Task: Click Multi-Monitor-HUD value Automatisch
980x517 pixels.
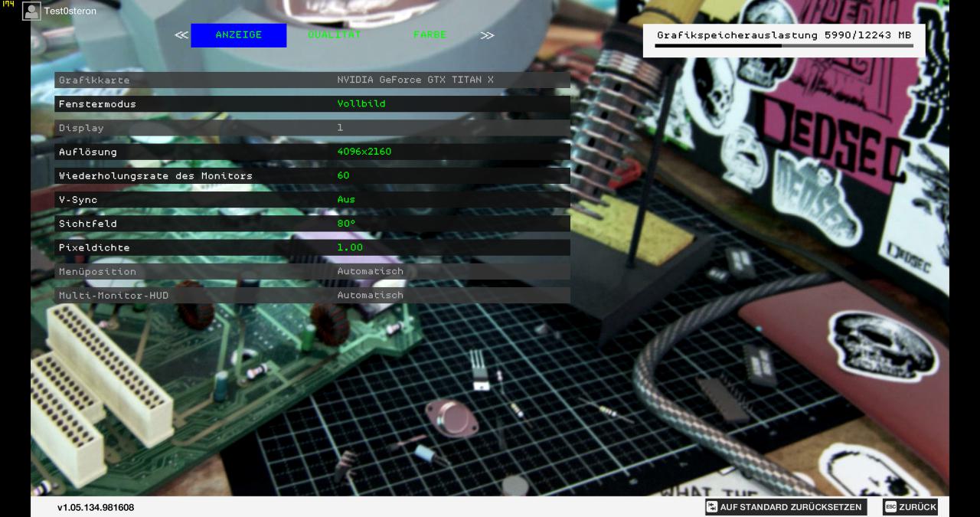Action: 370,295
